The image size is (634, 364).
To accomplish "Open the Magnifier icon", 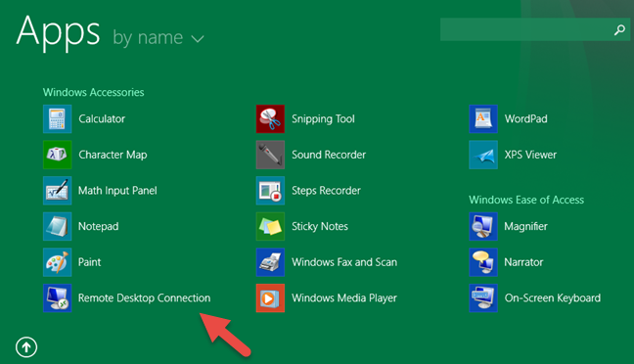I will 483,226.
